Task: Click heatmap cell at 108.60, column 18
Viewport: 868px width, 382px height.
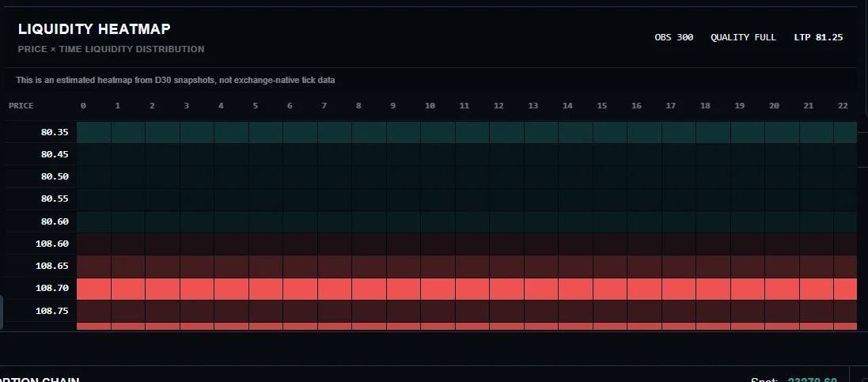Action: [x=713, y=244]
